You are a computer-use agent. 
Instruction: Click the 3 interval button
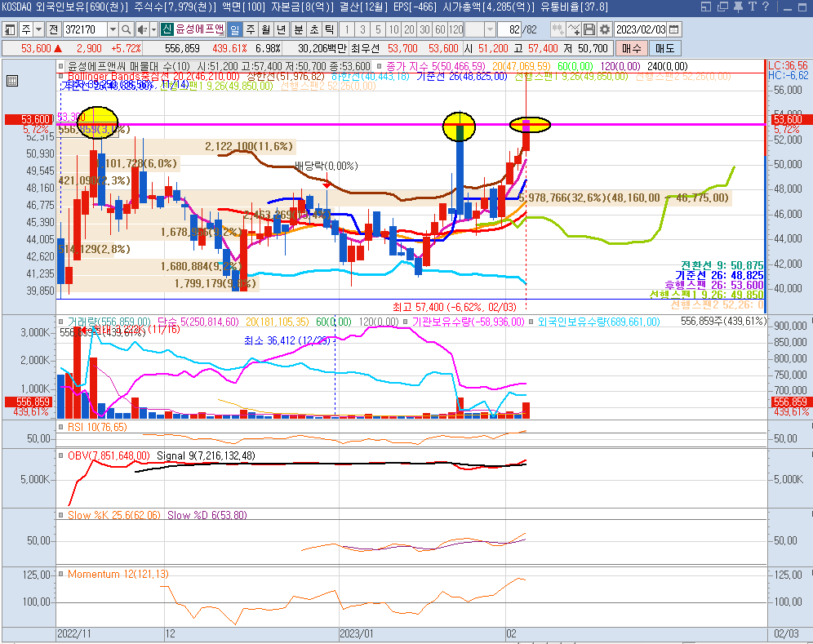click(362, 29)
